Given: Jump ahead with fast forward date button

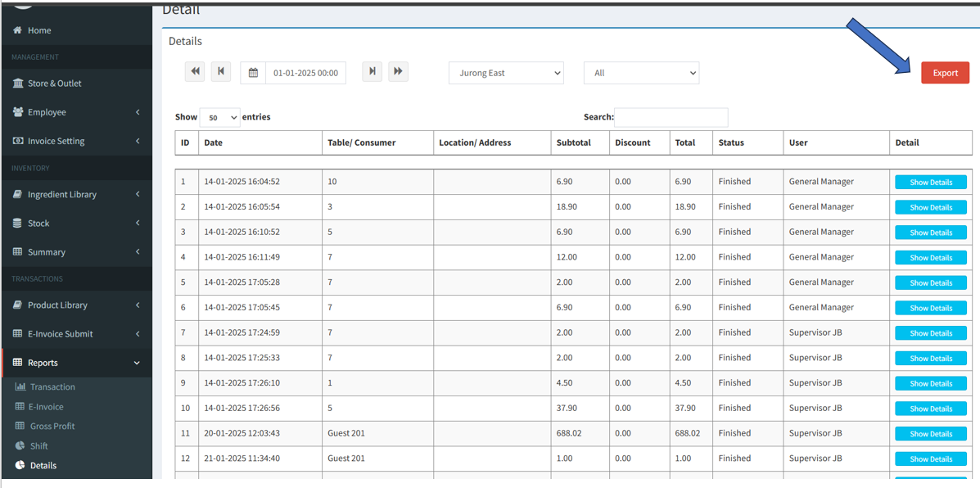Looking at the screenshot, I should [x=398, y=72].
